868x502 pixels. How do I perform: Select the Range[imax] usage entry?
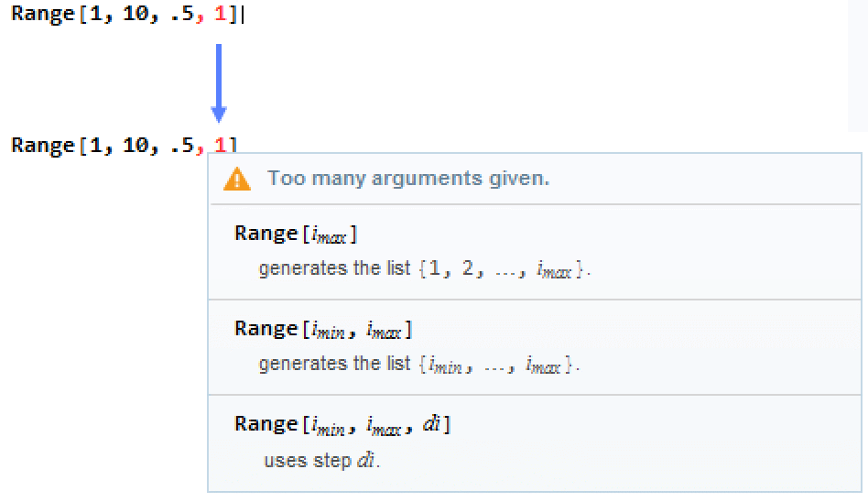click(296, 234)
